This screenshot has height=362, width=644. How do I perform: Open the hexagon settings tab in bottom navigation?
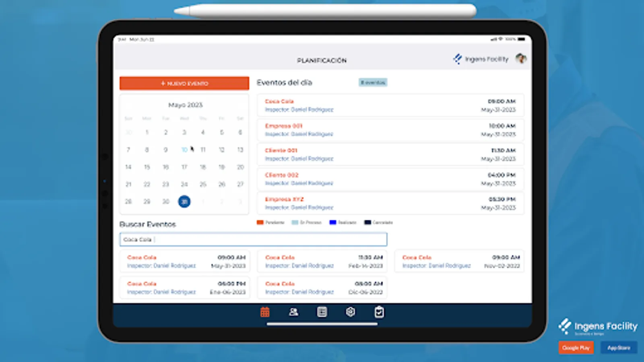pyautogui.click(x=351, y=312)
